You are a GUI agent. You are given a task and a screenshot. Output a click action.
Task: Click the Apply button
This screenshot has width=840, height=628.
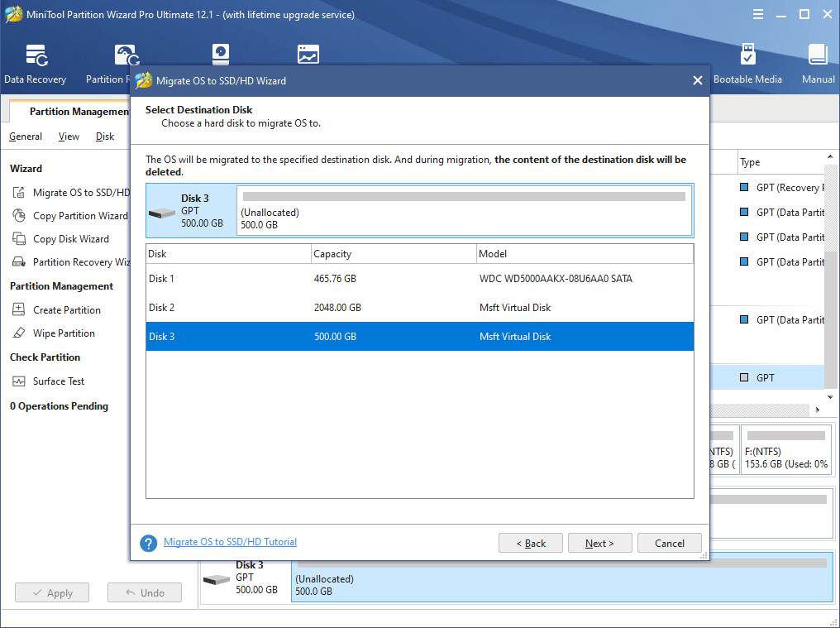[52, 592]
